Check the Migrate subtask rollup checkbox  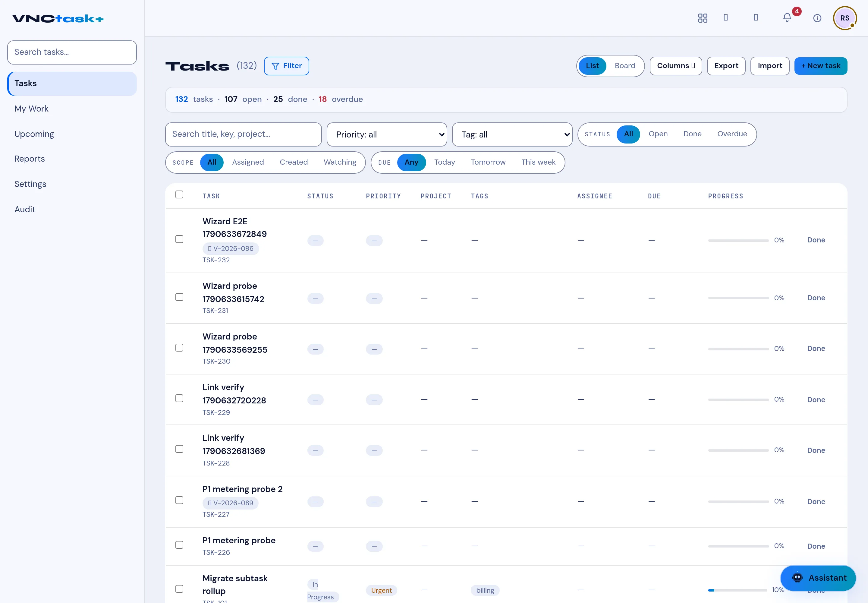click(179, 589)
